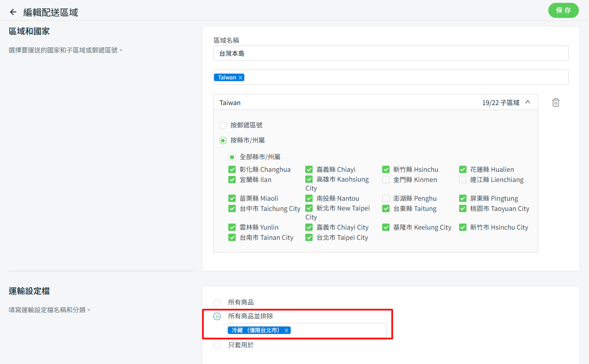Select 按郵遞區號 radio option
Image resolution: width=589 pixels, height=364 pixels.
pyautogui.click(x=223, y=125)
